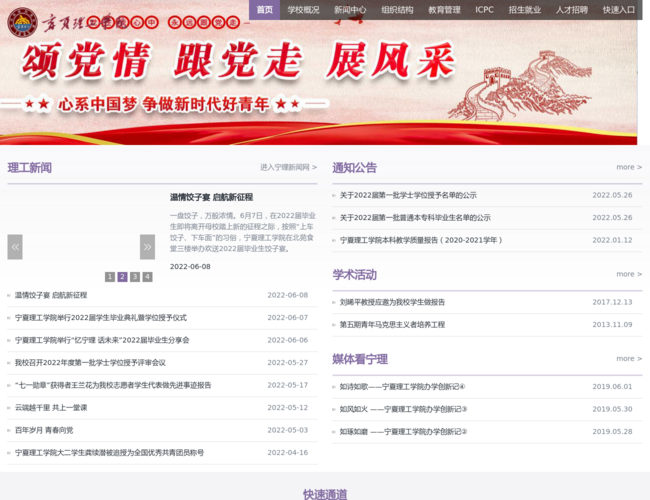Open the 人才招聘 menu item
Viewport: 650px width, 500px height.
(x=572, y=10)
